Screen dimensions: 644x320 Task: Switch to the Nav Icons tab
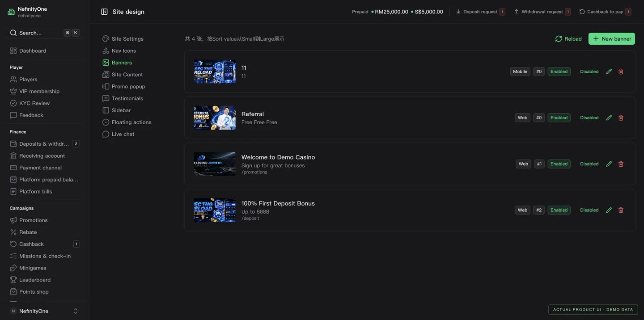coord(119,51)
